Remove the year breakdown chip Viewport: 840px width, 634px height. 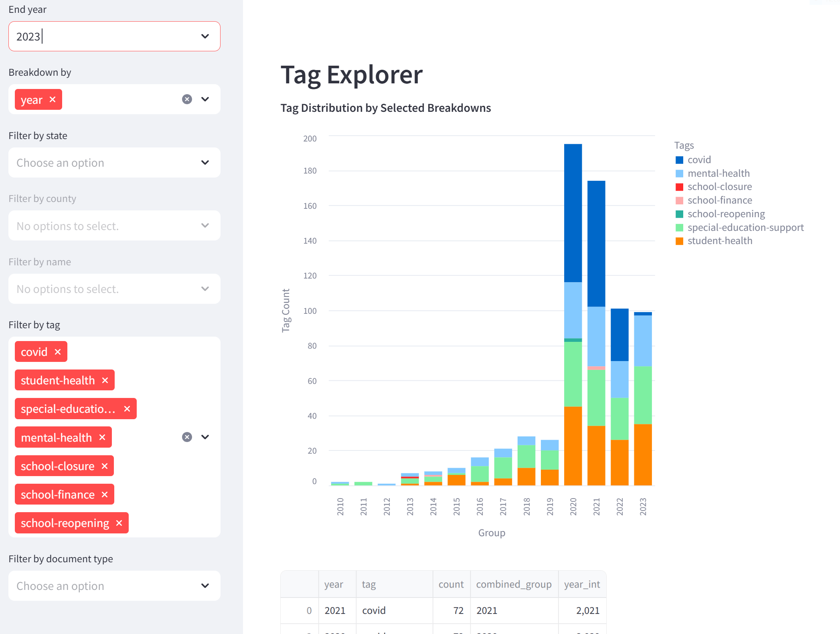pyautogui.click(x=53, y=99)
